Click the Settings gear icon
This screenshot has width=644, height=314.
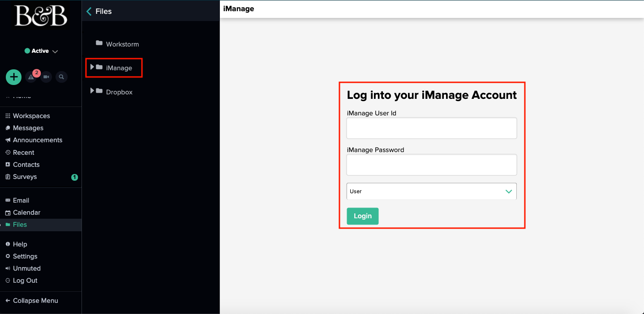8,256
